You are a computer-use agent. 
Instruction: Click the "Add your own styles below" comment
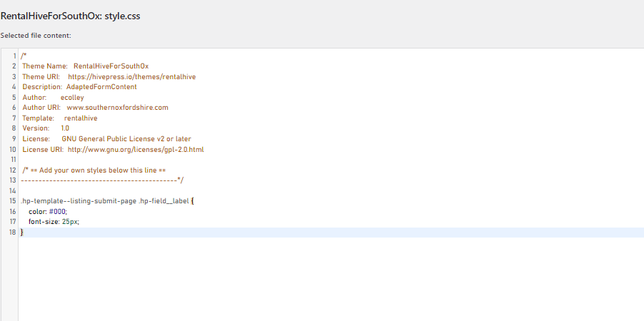[94, 170]
